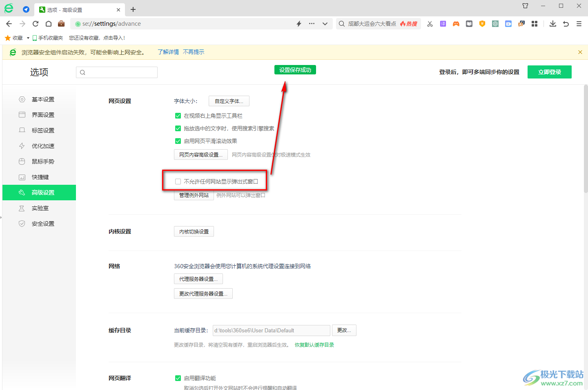
Task: Open 手机收藏夹 bookmark folder
Action: [x=48, y=38]
